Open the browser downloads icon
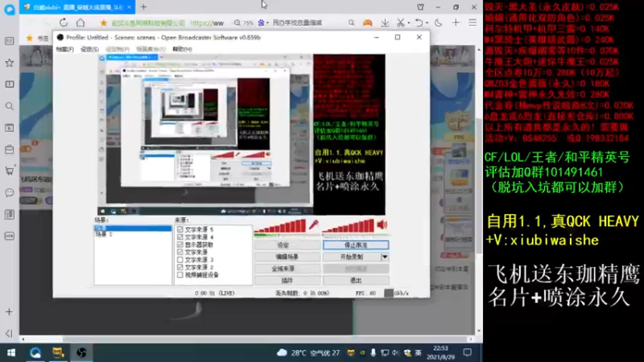The image size is (644, 362). [x=385, y=23]
